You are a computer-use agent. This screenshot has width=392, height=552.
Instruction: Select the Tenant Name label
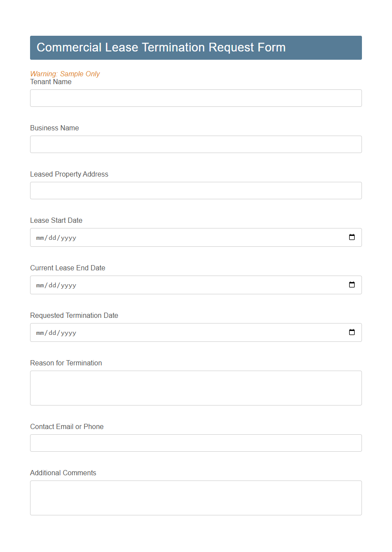(x=51, y=82)
